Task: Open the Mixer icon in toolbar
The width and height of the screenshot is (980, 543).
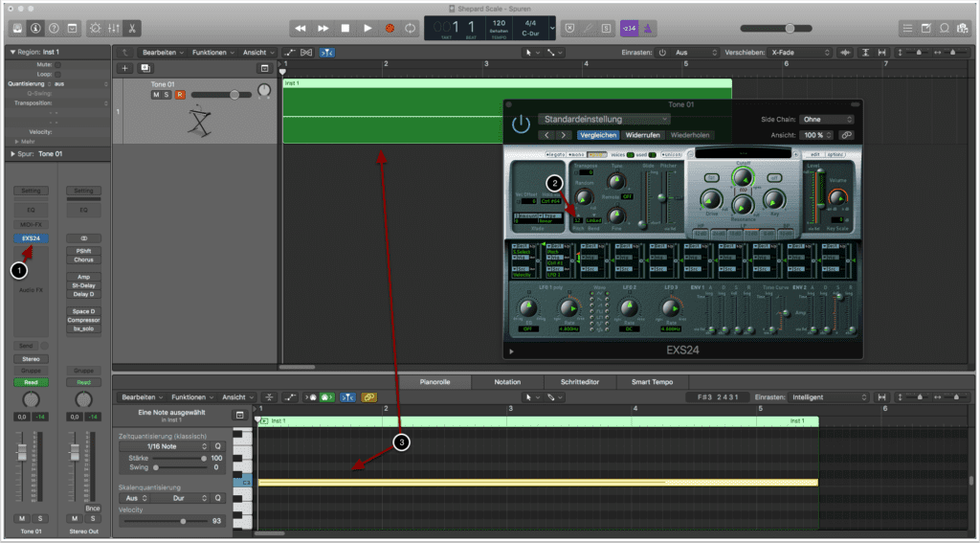Action: [112, 28]
